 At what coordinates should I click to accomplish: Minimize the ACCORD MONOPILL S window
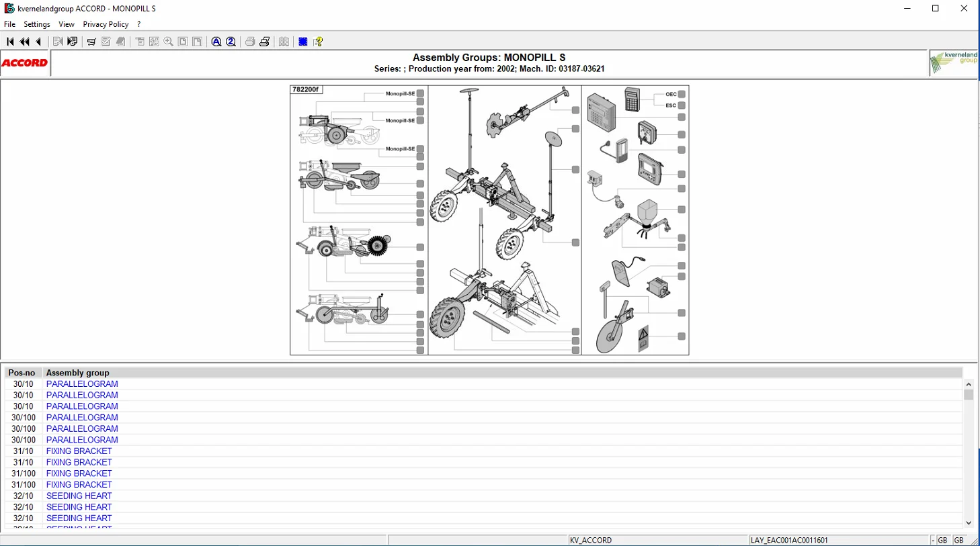point(907,9)
